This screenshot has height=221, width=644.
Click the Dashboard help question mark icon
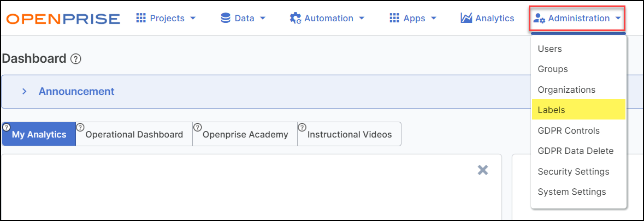pyautogui.click(x=76, y=59)
